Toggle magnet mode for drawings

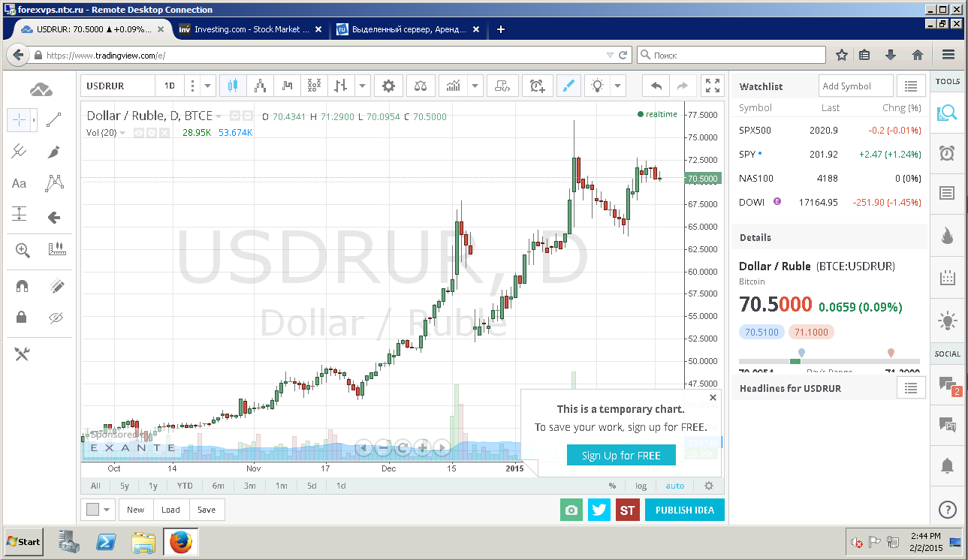pyautogui.click(x=22, y=286)
